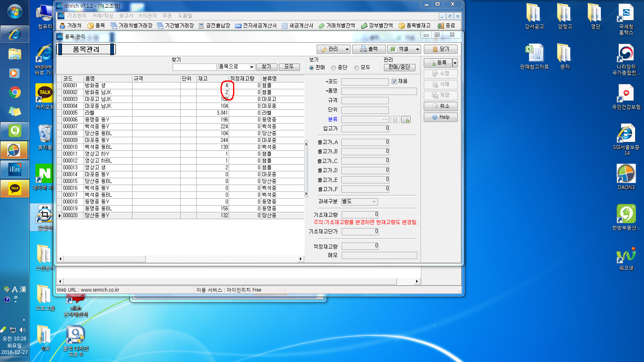Click the 품목 toolbar icon
The height and width of the screenshot is (362, 644).
[96, 26]
